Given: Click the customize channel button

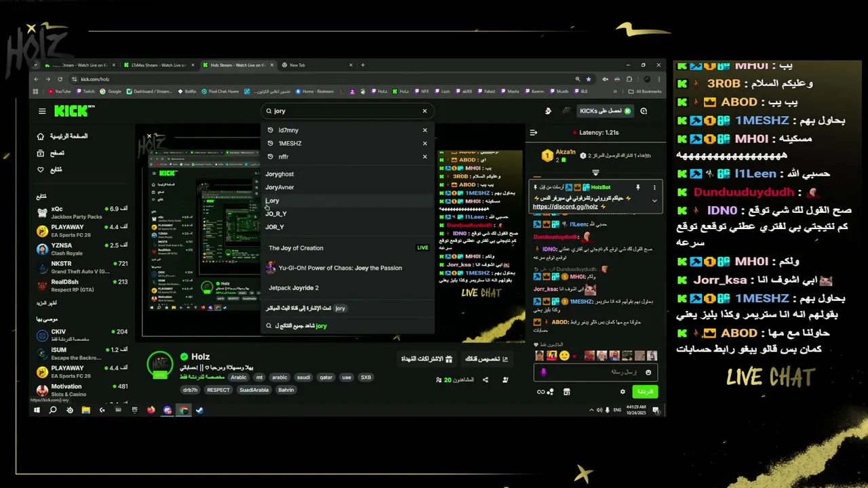Looking at the screenshot, I should pyautogui.click(x=486, y=359).
